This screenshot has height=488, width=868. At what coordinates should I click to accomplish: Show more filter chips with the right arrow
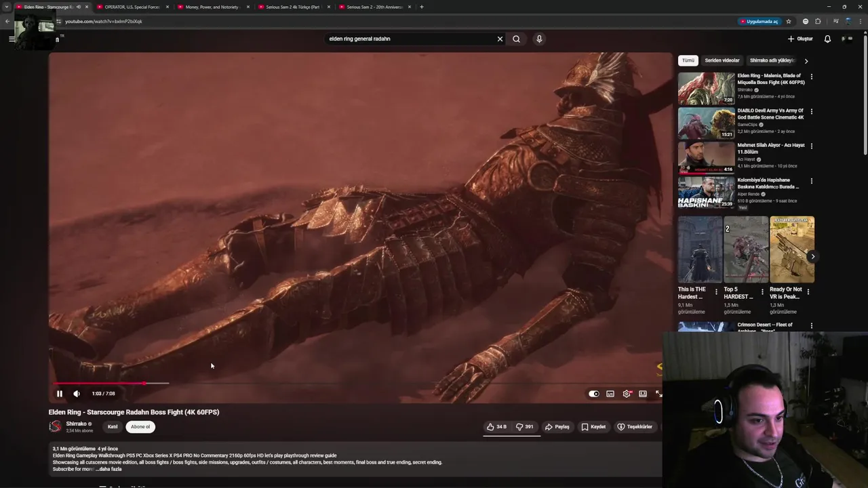(x=806, y=61)
